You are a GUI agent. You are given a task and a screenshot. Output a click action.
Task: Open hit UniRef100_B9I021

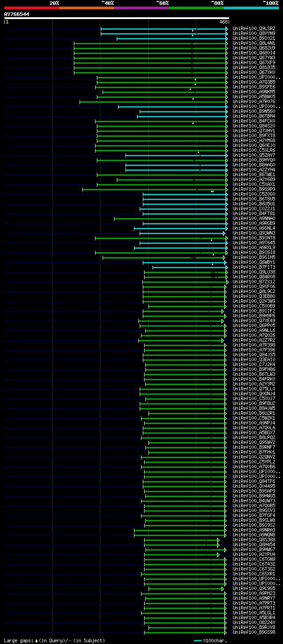click(x=254, y=38)
